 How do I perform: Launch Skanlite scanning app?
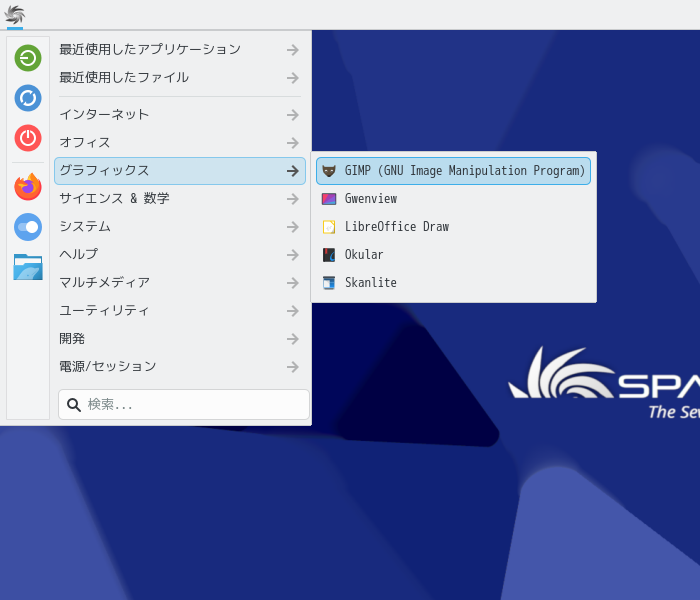(453, 283)
